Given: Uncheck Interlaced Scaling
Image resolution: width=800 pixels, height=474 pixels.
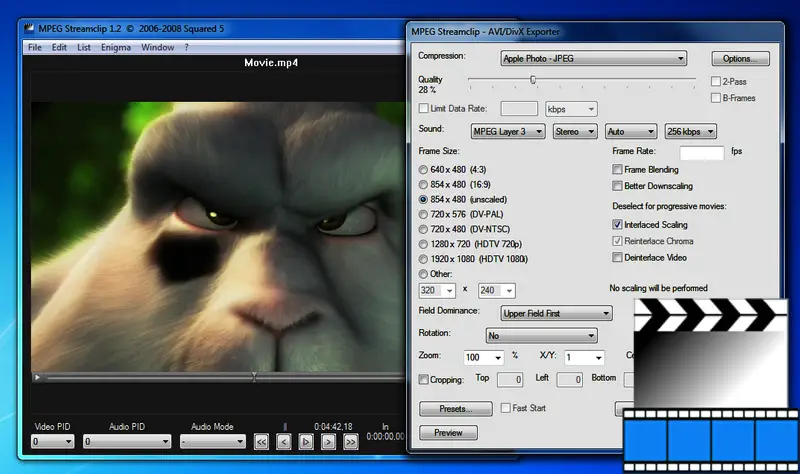Looking at the screenshot, I should tap(617, 224).
